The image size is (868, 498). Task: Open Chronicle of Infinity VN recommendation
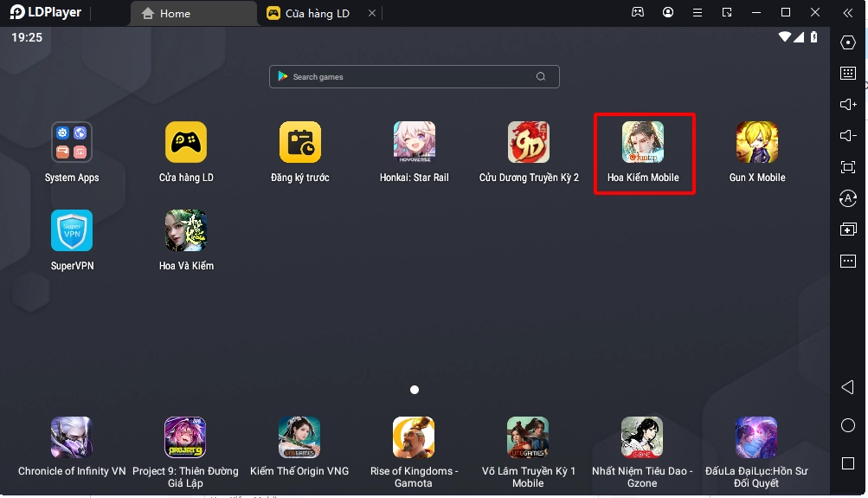[72, 437]
